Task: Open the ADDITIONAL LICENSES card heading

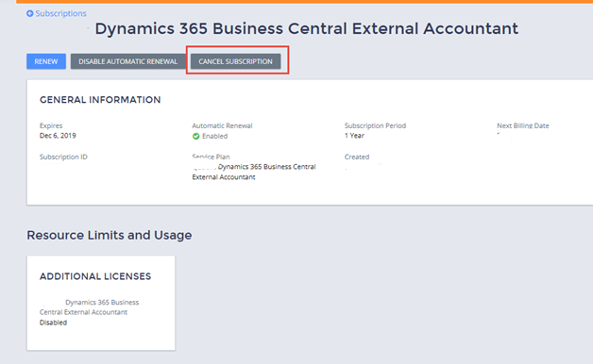Action: point(95,276)
